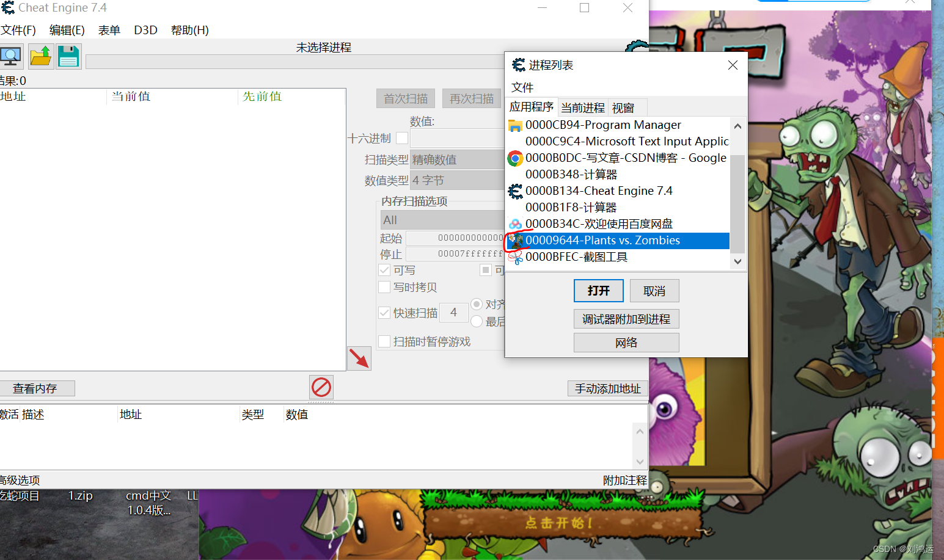Click the Next Scan button

click(472, 98)
